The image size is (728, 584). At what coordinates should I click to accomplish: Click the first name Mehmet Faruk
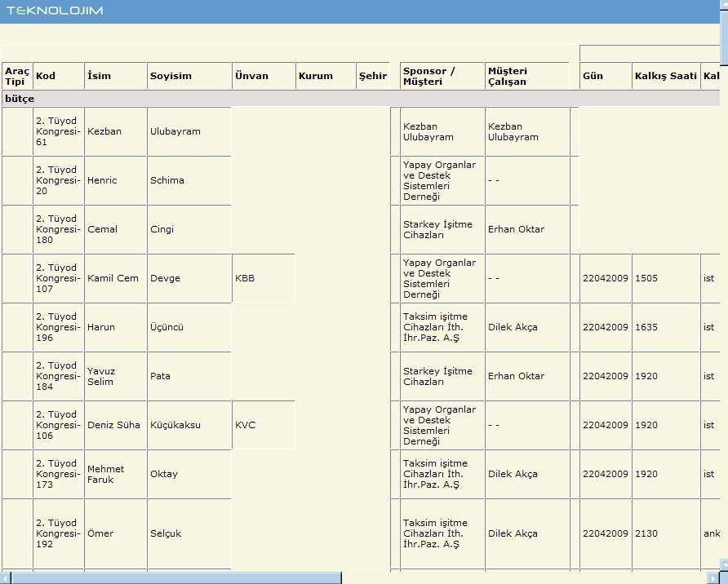pyautogui.click(x=105, y=474)
